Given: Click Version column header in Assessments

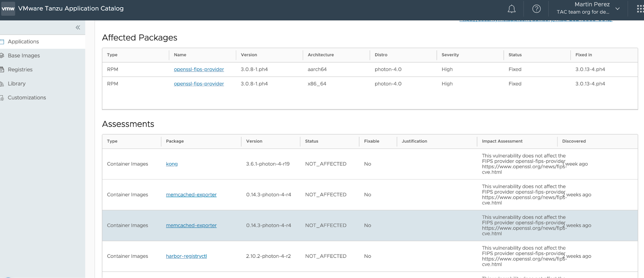Looking at the screenshot, I should tap(254, 141).
